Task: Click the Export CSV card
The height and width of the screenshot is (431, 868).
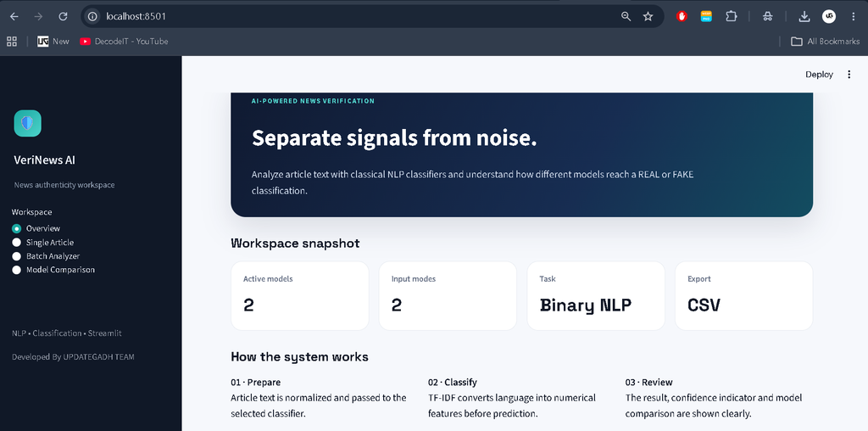Action: (744, 296)
